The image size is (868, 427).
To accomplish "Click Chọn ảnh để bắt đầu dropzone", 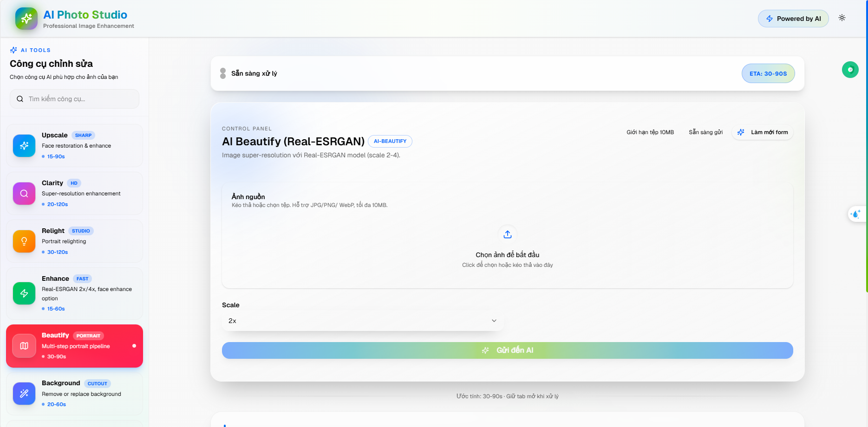I will pyautogui.click(x=507, y=254).
